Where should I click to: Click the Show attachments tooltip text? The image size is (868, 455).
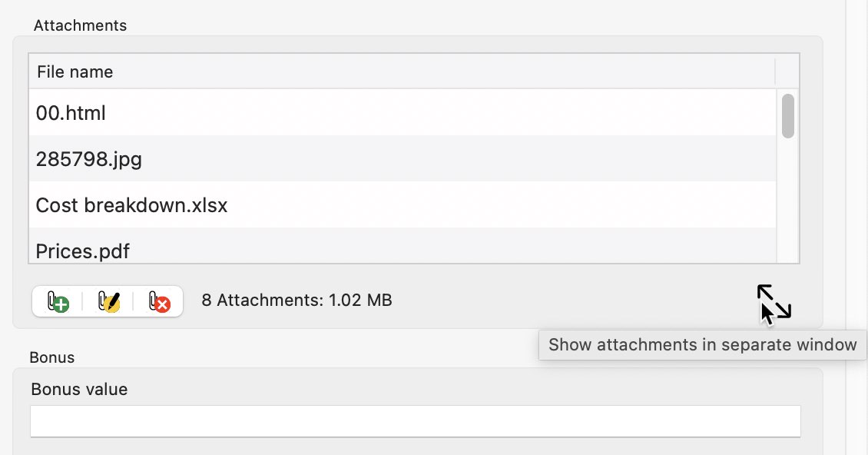pyautogui.click(x=703, y=345)
